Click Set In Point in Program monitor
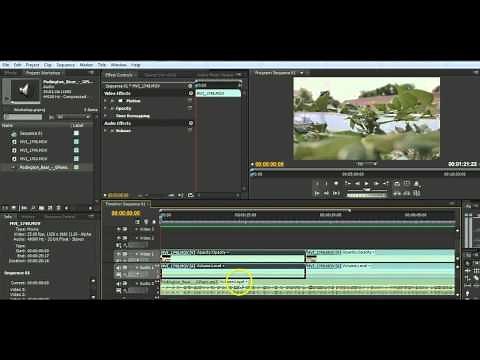Viewport: 480px width, 360px height. click(x=317, y=183)
